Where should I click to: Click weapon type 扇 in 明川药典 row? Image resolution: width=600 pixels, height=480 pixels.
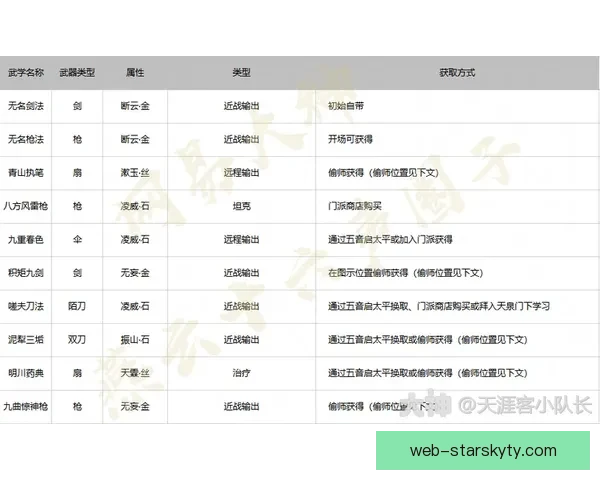pos(77,373)
